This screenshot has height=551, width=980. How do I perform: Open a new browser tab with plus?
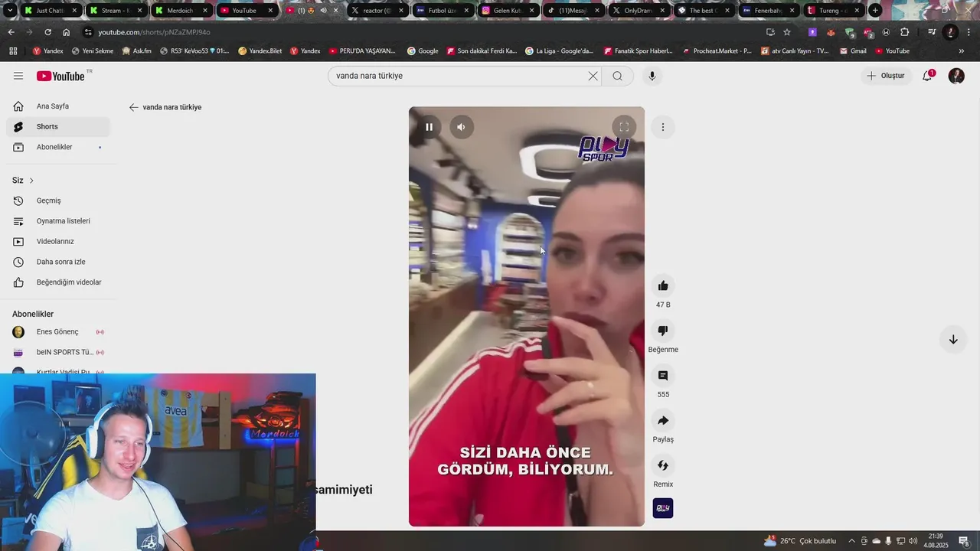875,11
